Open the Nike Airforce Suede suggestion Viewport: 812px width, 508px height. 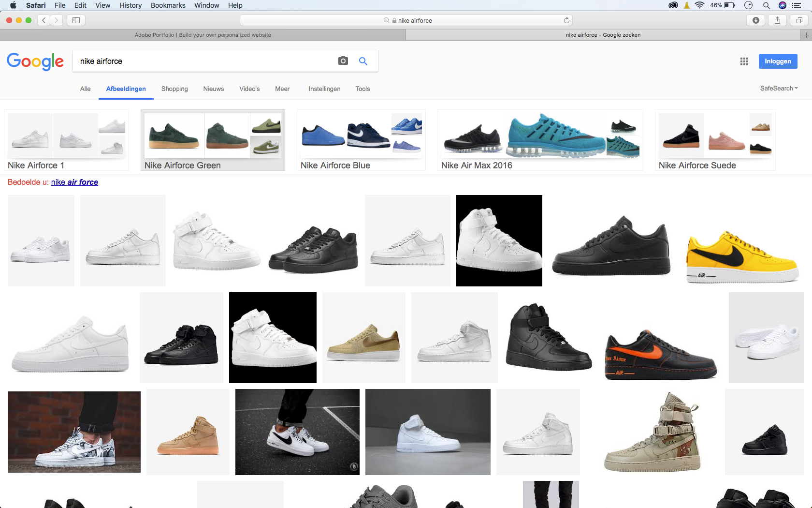715,140
